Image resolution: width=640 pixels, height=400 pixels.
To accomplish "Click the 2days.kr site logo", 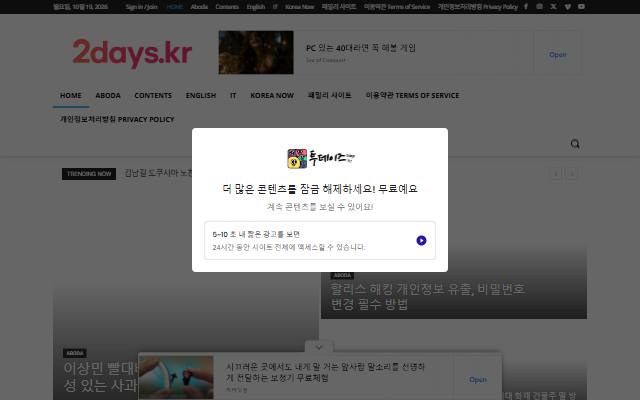I will (132, 53).
